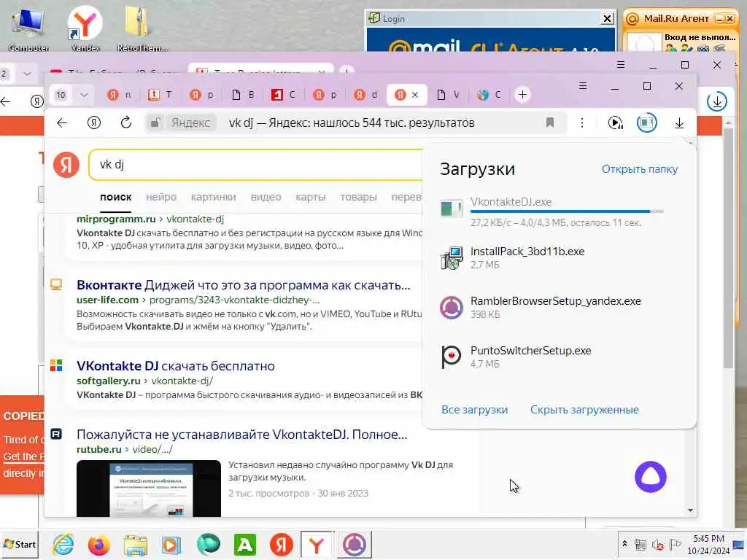This screenshot has width=747, height=560.
Task: Click the InstallPack_3bd11b.exe file icon
Action: [x=451, y=258]
